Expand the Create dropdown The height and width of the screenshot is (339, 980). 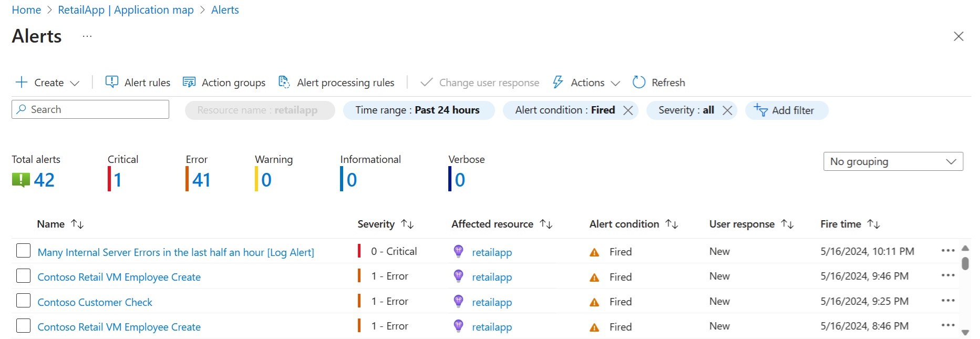pos(75,83)
